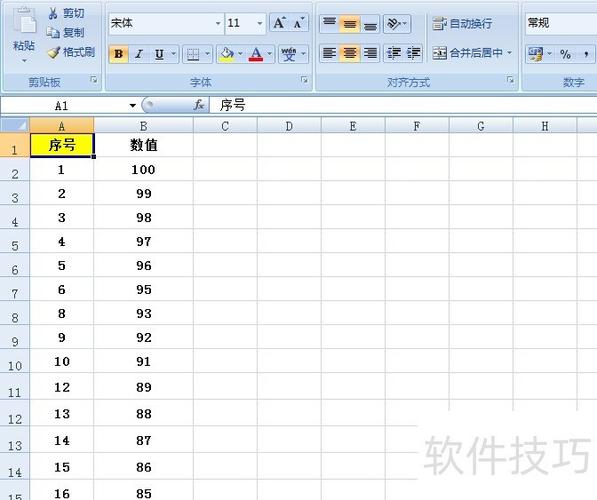Open font group dialog launcher
Viewport: 597px width, 500px height.
pyautogui.click(x=304, y=80)
